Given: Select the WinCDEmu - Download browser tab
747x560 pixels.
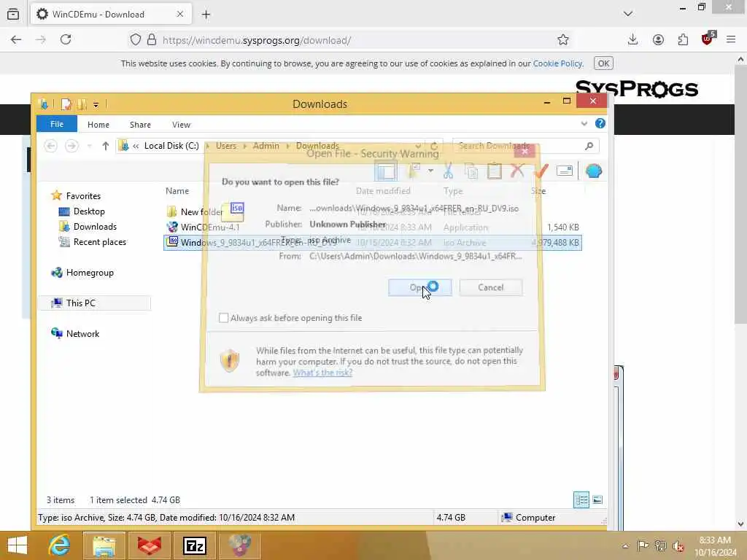Looking at the screenshot, I should click(111, 15).
